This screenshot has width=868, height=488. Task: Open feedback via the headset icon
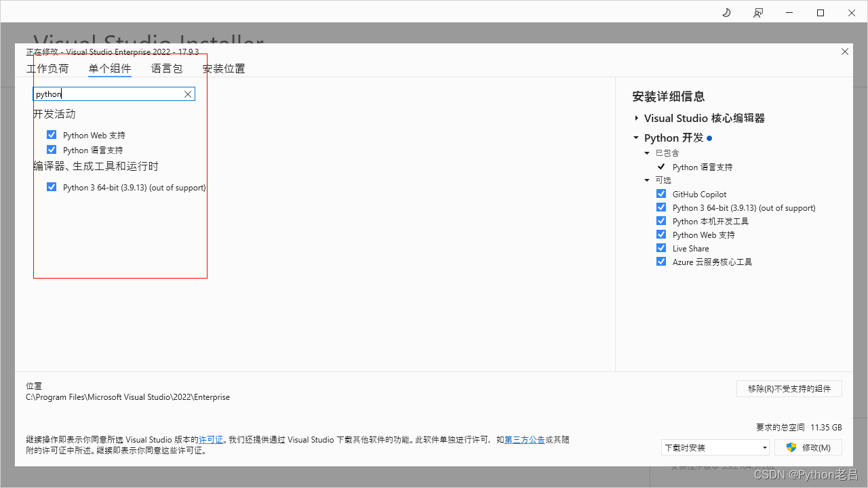758,12
